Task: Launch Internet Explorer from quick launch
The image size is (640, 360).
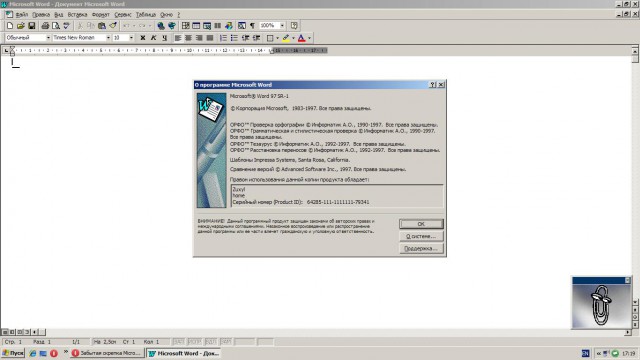Action: [33, 353]
